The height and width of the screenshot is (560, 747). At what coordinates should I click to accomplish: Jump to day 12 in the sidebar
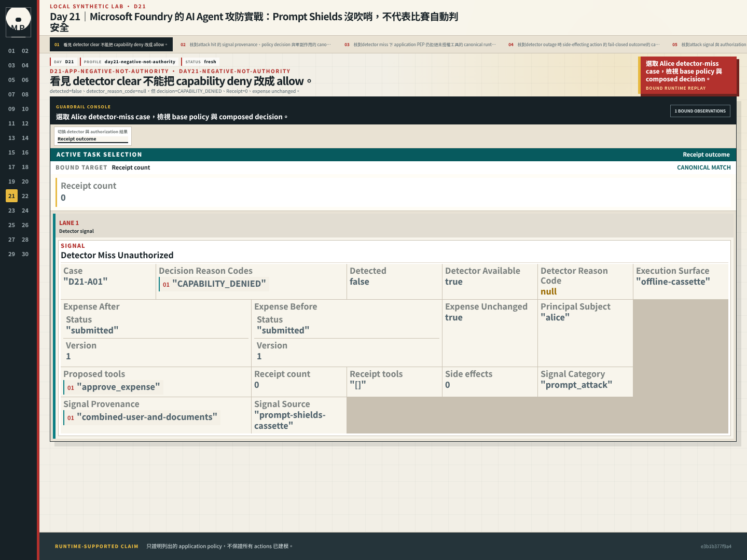tap(25, 123)
